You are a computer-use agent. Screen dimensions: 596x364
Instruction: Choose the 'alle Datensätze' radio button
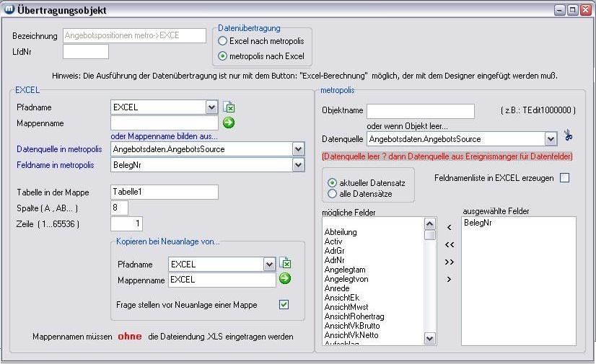point(332,193)
